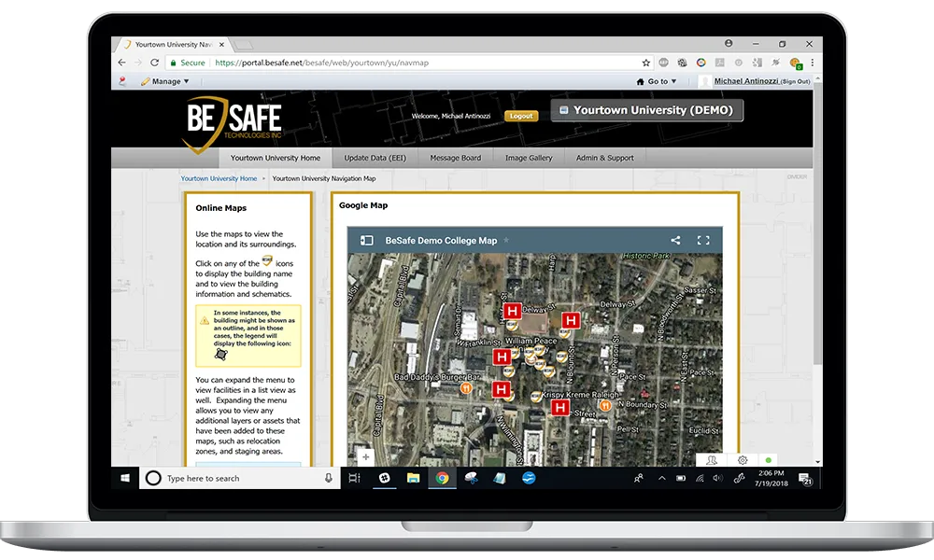
Task: Open the Chrome three-dot menu
Action: tap(812, 63)
